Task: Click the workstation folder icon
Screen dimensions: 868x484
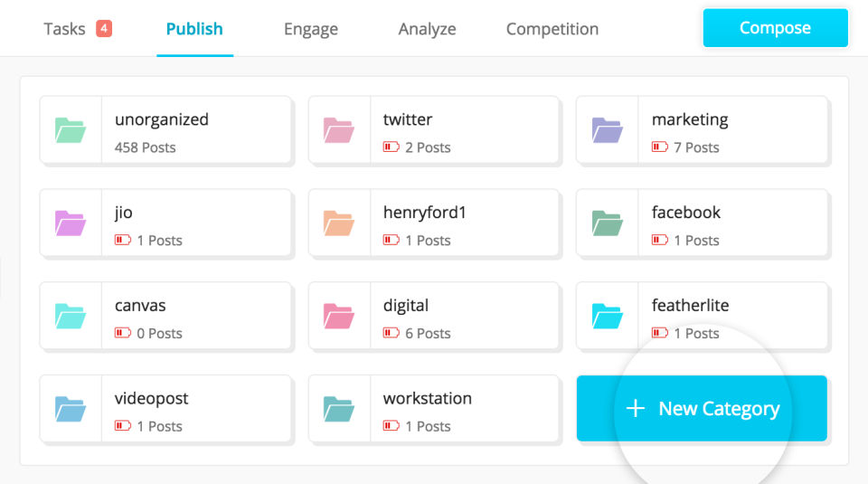Action: (x=339, y=410)
